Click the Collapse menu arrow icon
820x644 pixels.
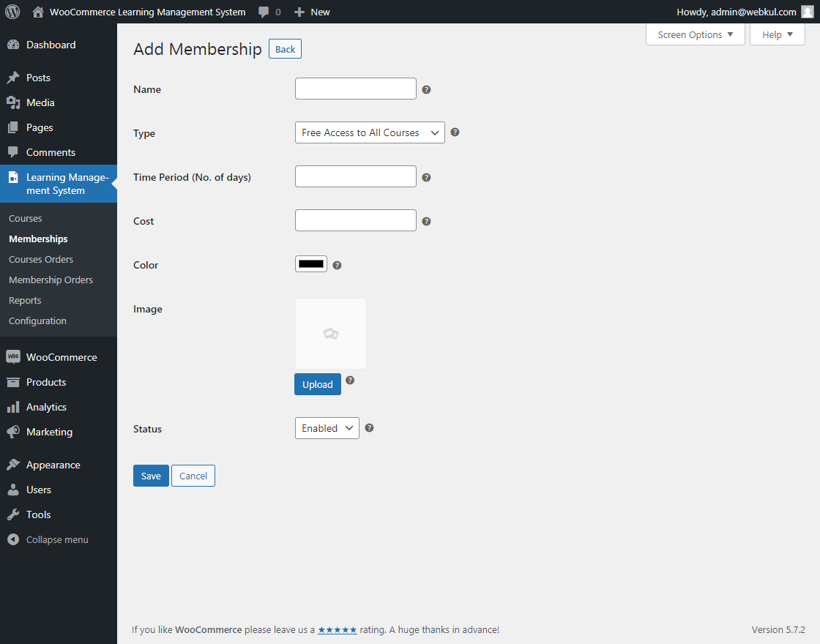(13, 539)
